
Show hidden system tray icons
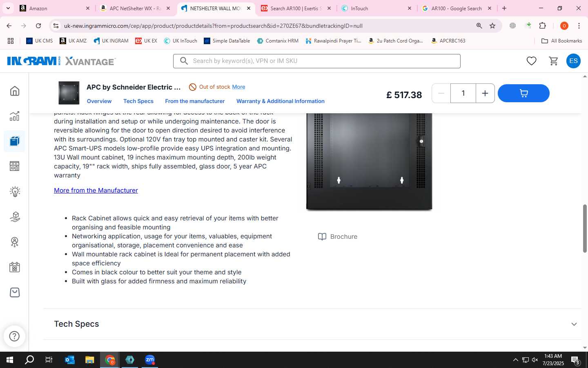click(515, 360)
